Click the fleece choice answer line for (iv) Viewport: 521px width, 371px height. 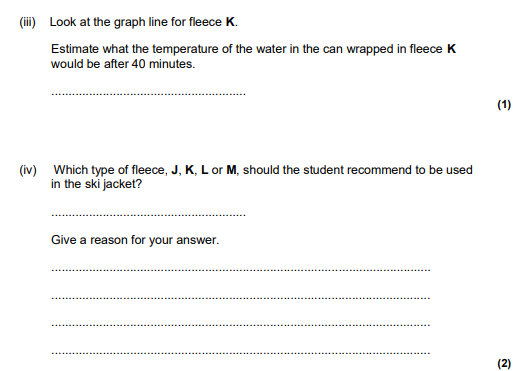coord(149,215)
